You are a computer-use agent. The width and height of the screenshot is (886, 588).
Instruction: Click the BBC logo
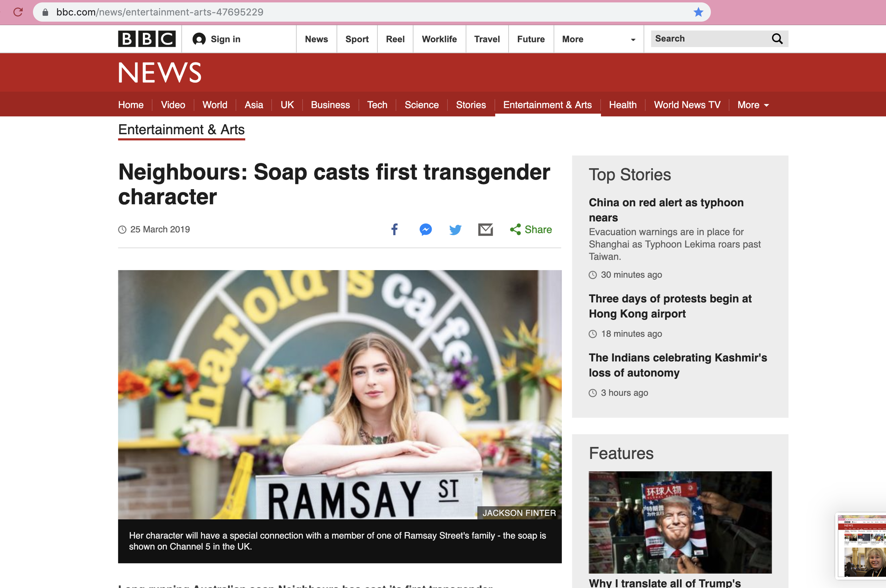[147, 39]
